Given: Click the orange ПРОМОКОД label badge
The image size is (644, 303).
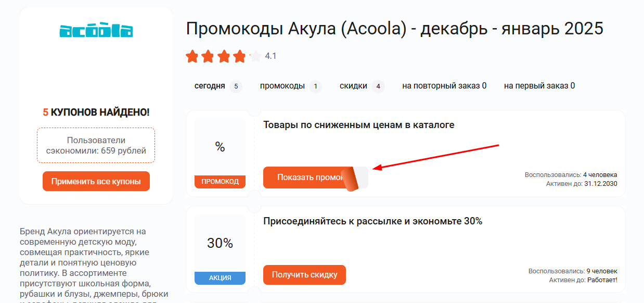Looking at the screenshot, I should click(x=220, y=182).
